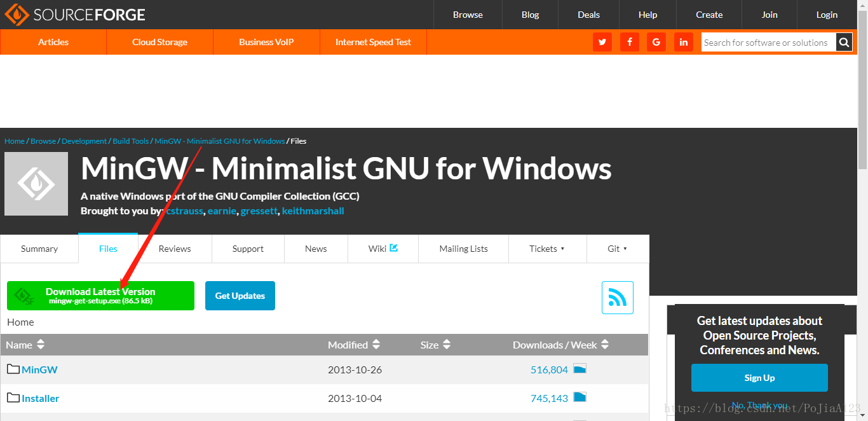The image size is (868, 421).
Task: Click the Home path label above file list
Action: pyautogui.click(x=20, y=322)
